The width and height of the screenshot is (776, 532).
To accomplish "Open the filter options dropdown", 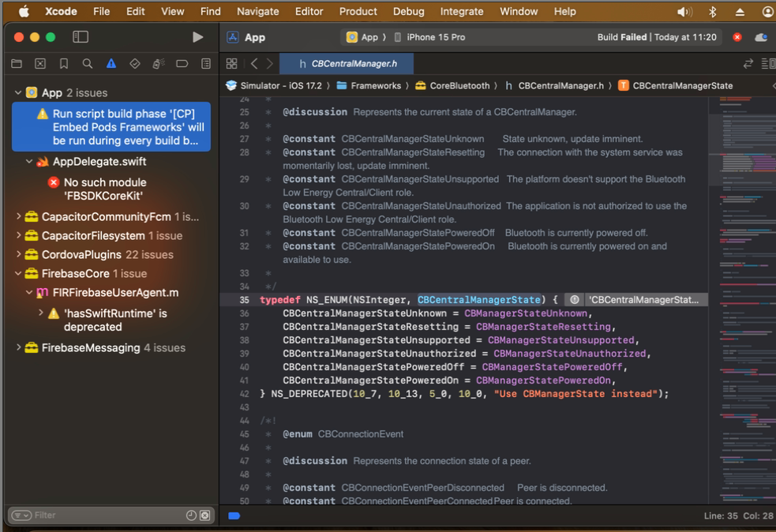I will [x=21, y=515].
